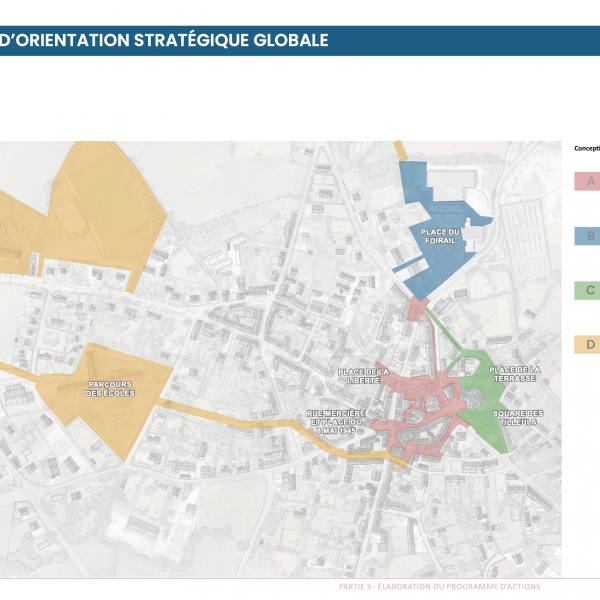Select the Place de la Liberté label
The width and height of the screenshot is (600, 600).
point(362,376)
